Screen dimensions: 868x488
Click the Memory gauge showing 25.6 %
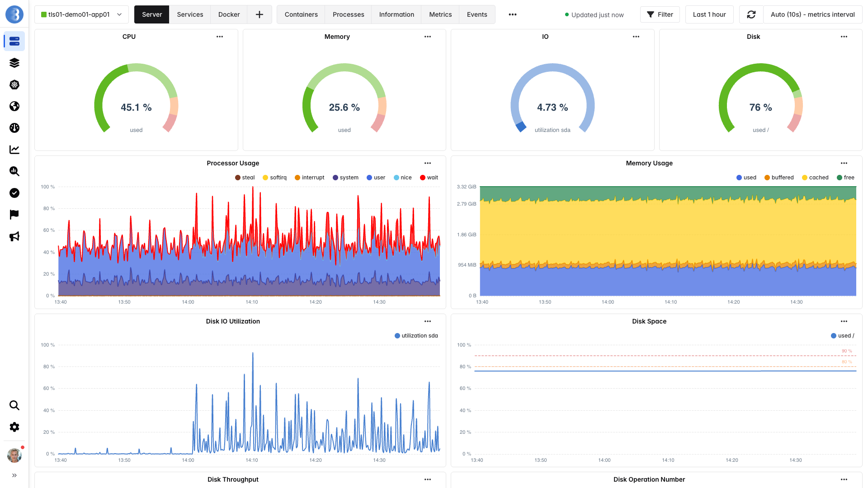click(x=344, y=99)
